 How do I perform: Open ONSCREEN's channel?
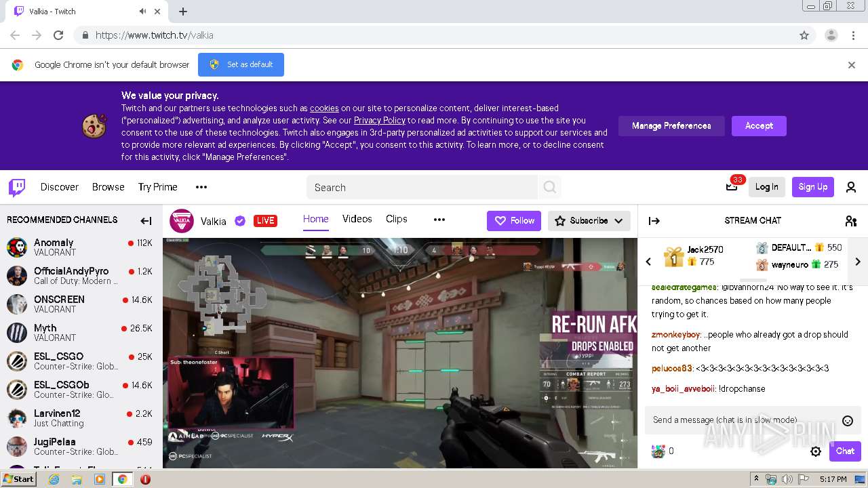click(x=81, y=304)
